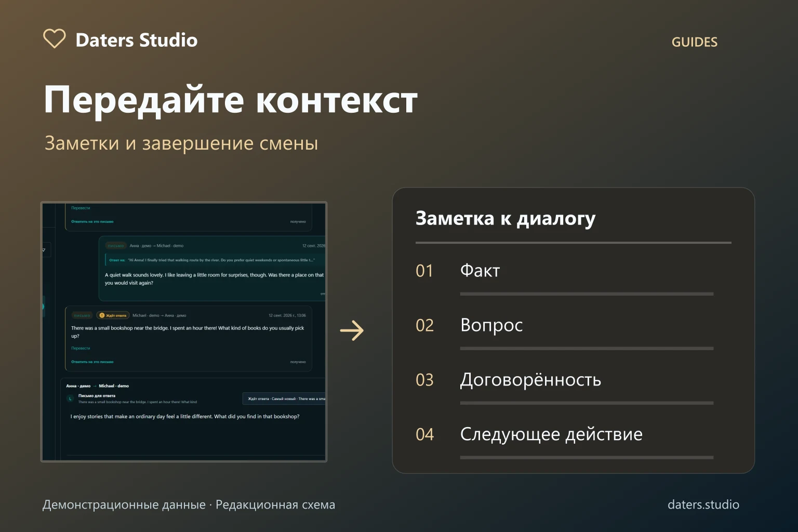Click the reply draft "I enjoy stories" text field

[x=185, y=417]
